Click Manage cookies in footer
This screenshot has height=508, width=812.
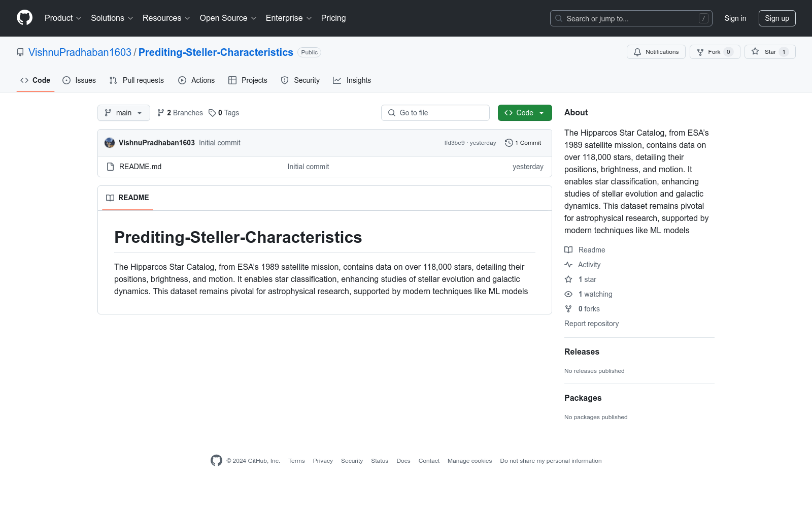(x=469, y=461)
